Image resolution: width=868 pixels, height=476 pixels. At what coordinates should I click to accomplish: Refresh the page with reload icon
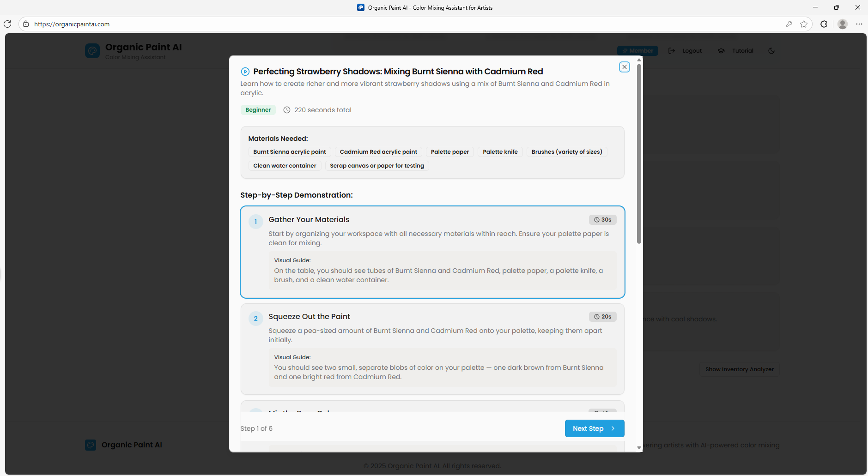click(7, 24)
